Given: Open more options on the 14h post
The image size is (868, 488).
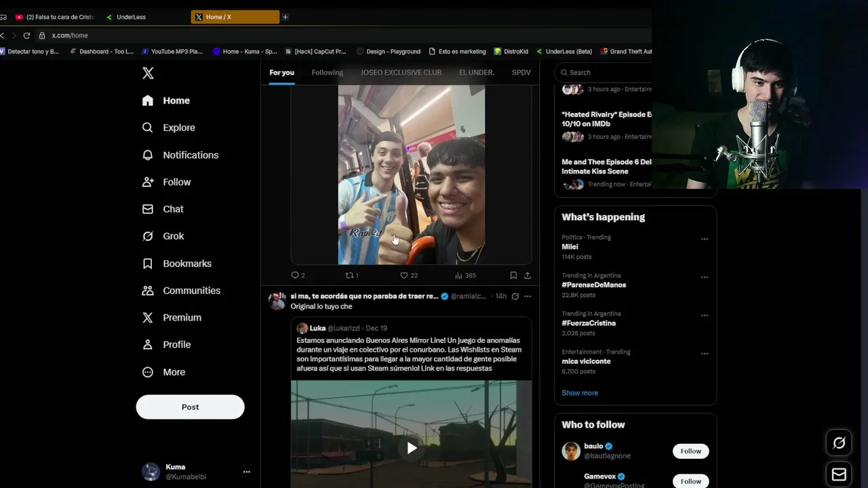Looking at the screenshot, I should tap(528, 296).
